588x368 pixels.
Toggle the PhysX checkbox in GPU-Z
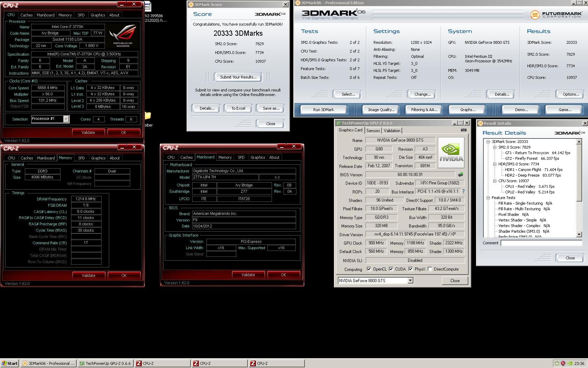(411, 269)
